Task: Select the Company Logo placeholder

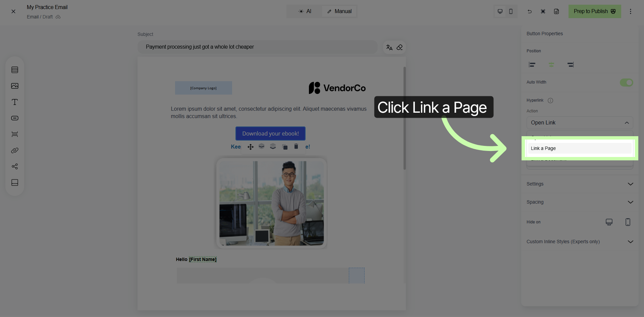Action: (204, 88)
